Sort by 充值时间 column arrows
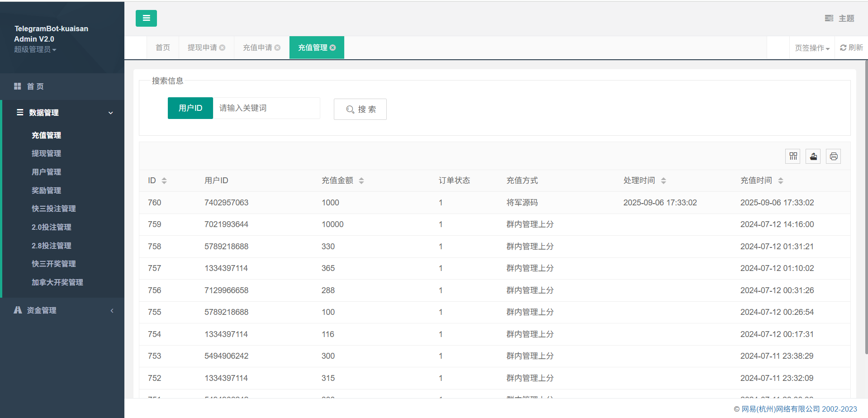The width and height of the screenshot is (868, 418). [x=781, y=181]
